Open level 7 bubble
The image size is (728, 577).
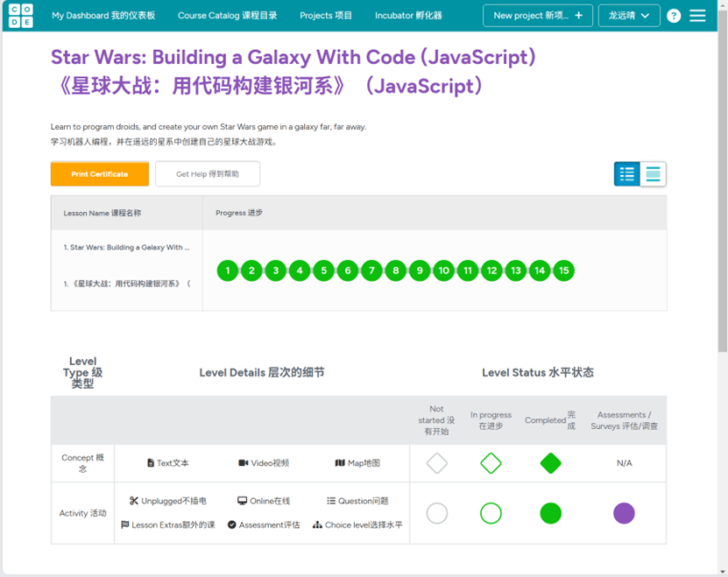(371, 271)
